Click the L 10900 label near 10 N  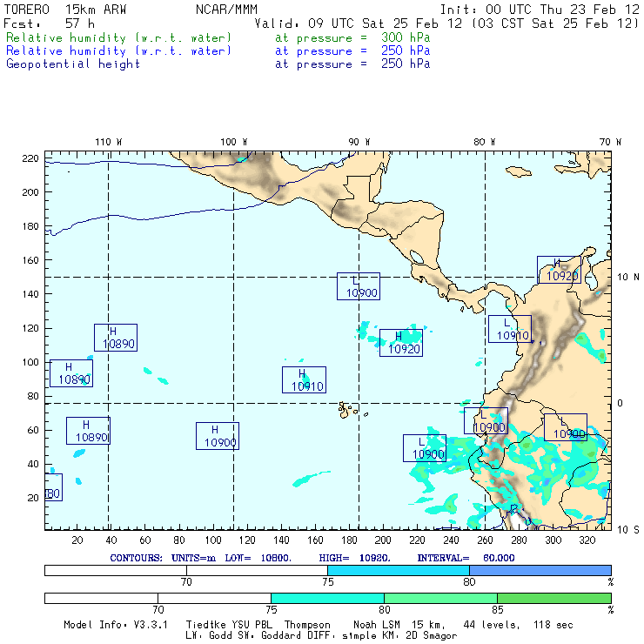pos(359,286)
